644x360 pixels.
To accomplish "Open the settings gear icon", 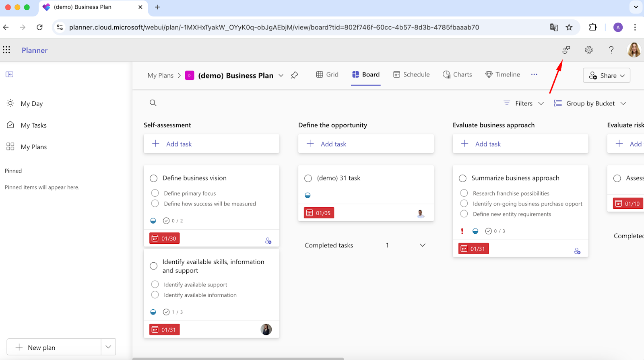I will click(x=589, y=50).
